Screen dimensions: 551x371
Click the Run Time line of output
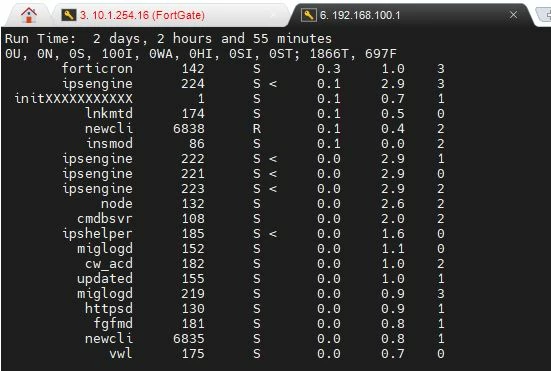[x=168, y=39]
